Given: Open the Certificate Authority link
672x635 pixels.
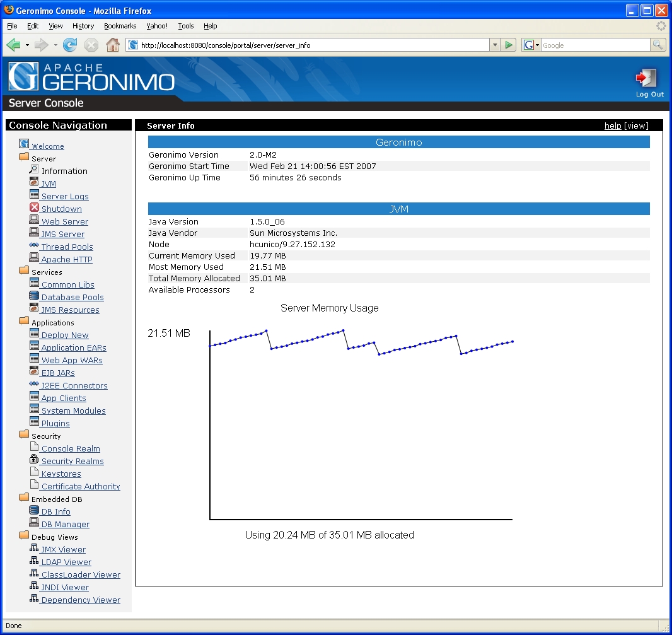Looking at the screenshot, I should (81, 487).
